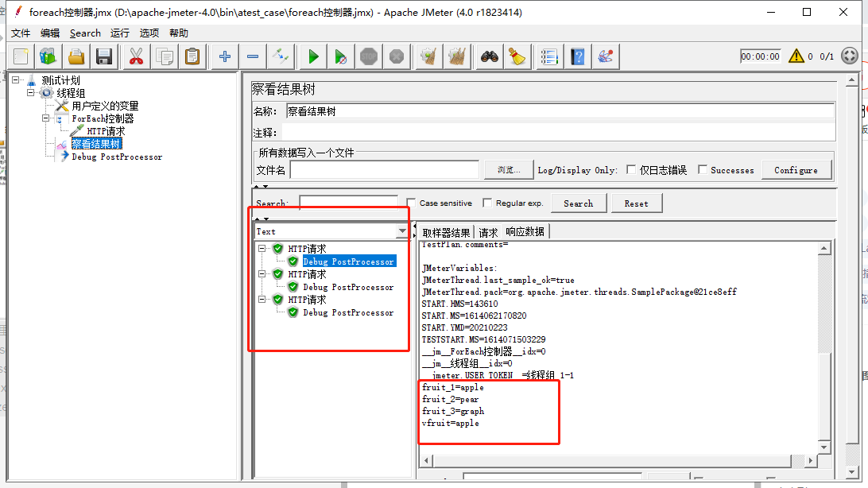Click the 名称 name input field
This screenshot has height=488, width=868.
[x=560, y=111]
